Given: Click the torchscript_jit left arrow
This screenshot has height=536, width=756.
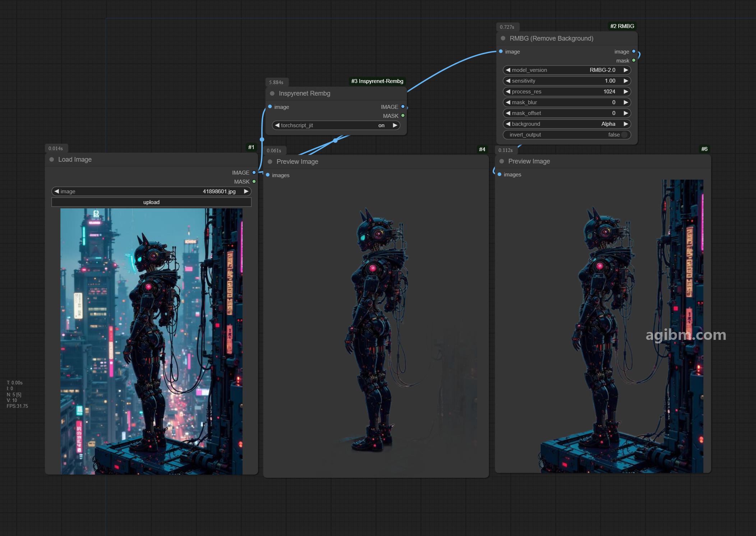Looking at the screenshot, I should point(277,125).
